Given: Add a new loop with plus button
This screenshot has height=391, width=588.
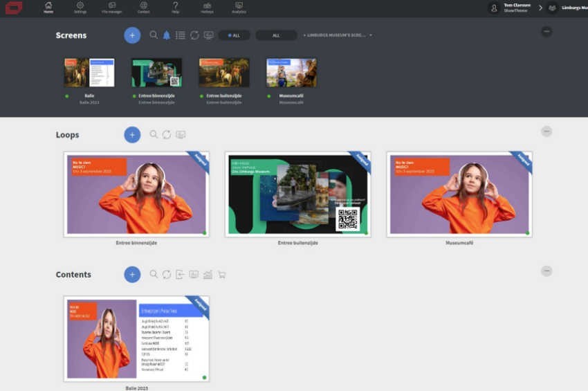Looking at the screenshot, I should 132,135.
